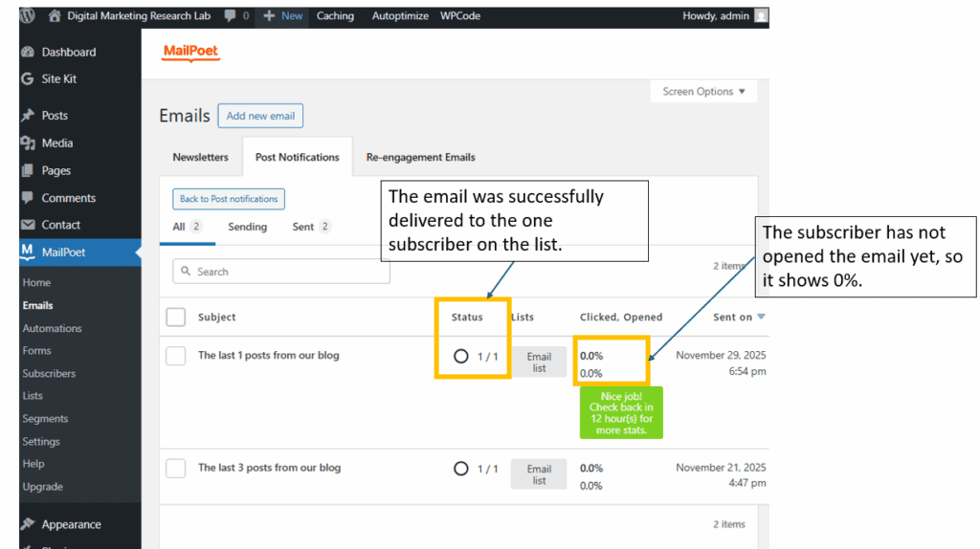The width and height of the screenshot is (980, 549).
Task: Switch to the Newsletters tab
Action: (200, 158)
